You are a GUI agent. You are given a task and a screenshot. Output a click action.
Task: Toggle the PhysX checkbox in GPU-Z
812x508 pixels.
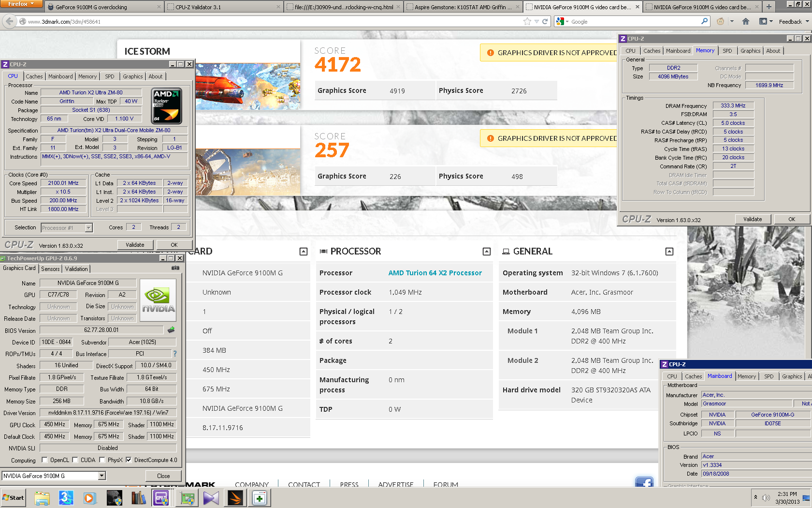coord(102,460)
